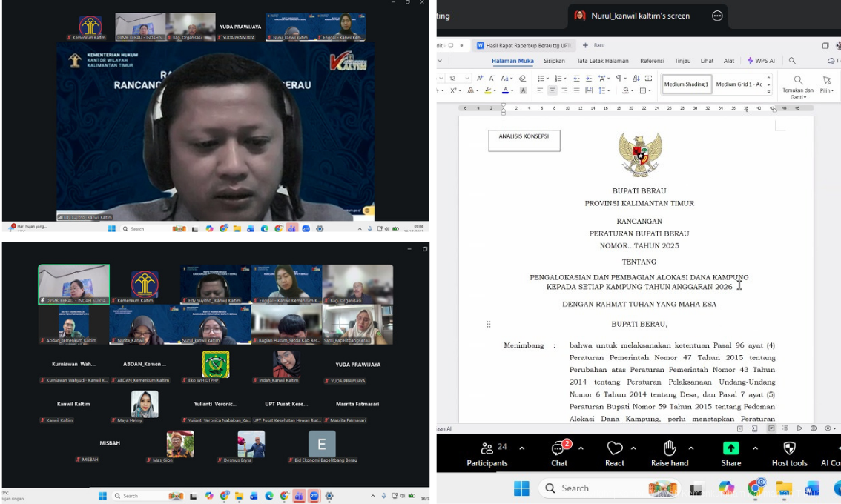Raise hand in the Zoom meeting
This screenshot has width=841, height=504.
[x=669, y=454]
